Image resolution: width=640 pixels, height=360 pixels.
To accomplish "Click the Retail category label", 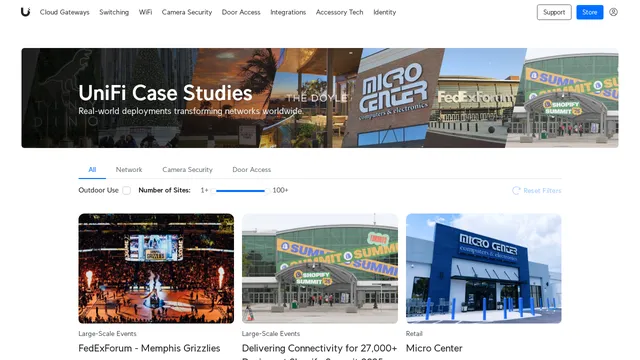I will [x=414, y=333].
